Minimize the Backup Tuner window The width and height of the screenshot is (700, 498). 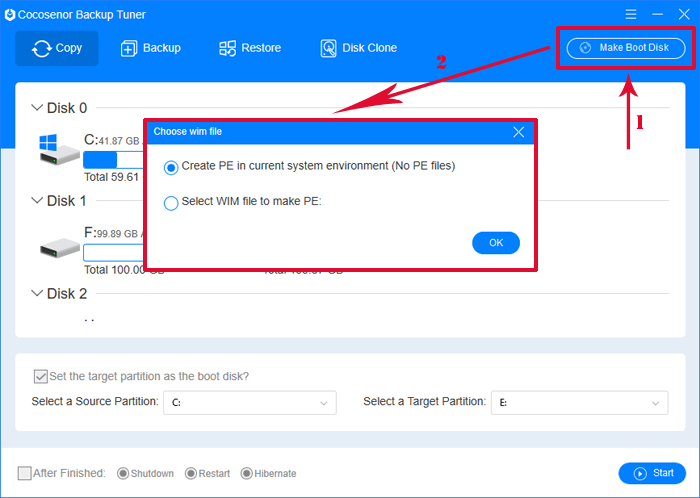tap(657, 14)
